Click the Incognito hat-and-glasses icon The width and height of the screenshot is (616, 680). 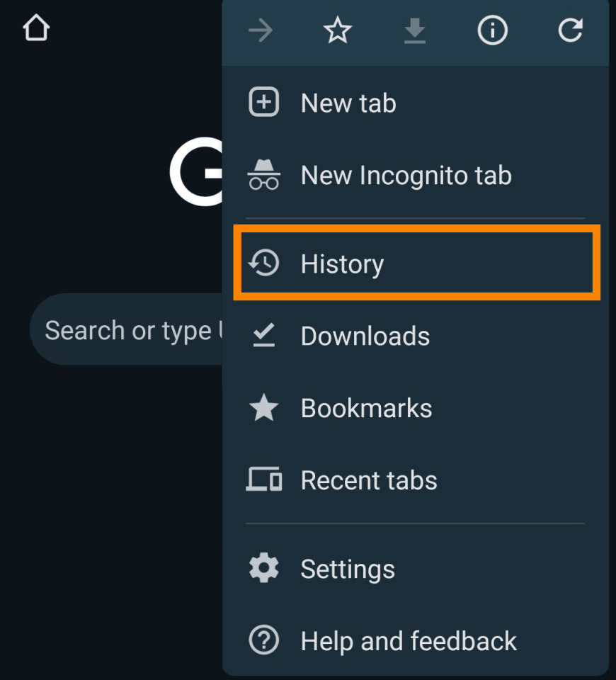pyautogui.click(x=264, y=176)
